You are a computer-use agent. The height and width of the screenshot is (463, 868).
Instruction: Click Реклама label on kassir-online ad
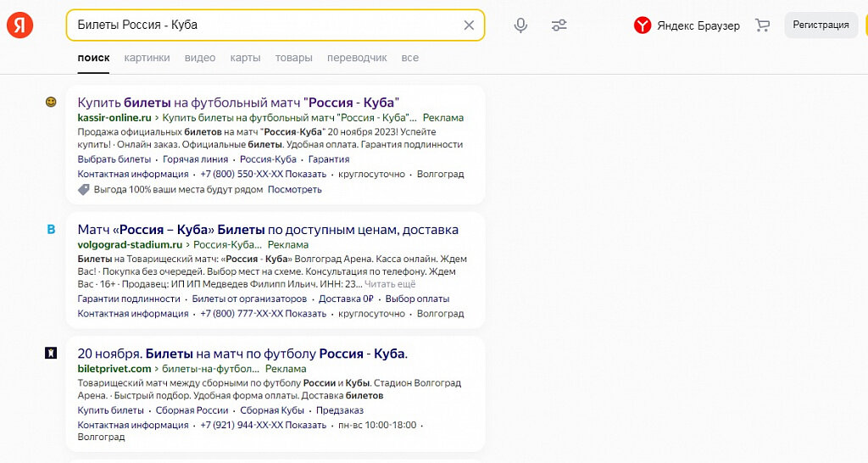pos(442,117)
